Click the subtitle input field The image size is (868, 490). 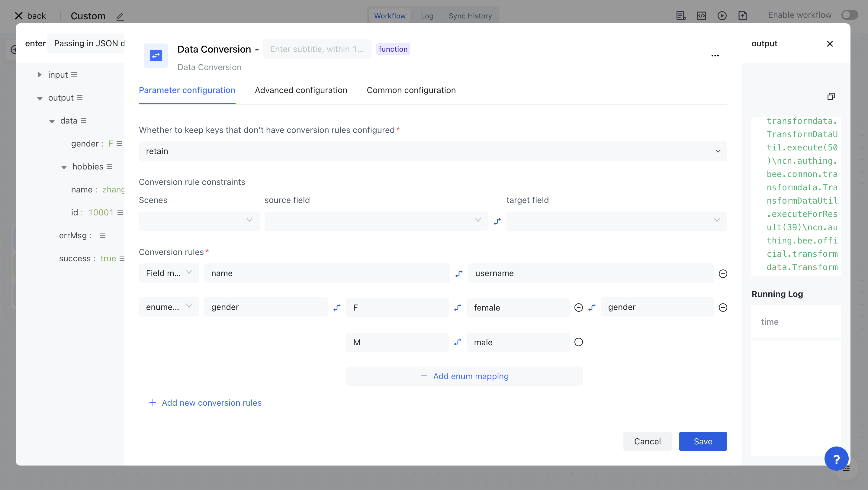[317, 49]
